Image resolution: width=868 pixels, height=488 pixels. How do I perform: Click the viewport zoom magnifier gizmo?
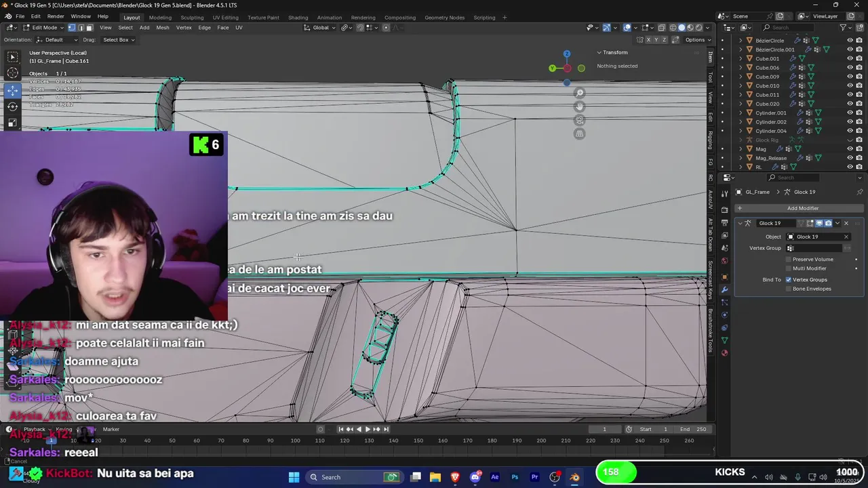click(579, 93)
